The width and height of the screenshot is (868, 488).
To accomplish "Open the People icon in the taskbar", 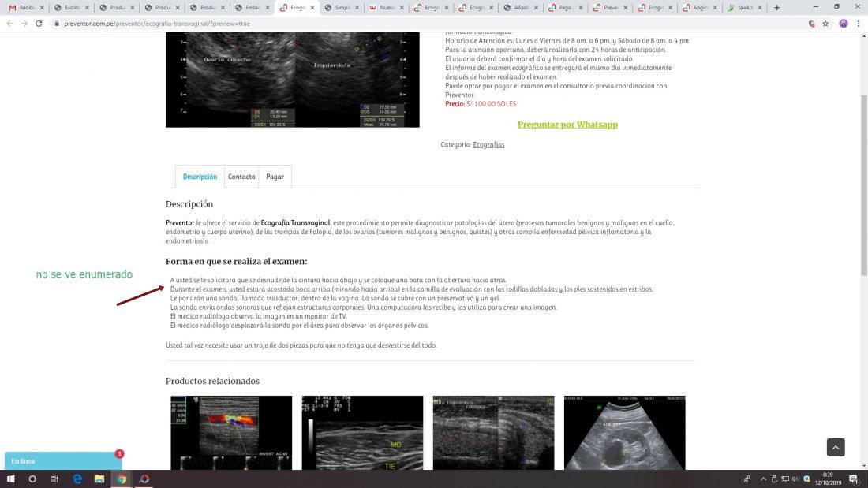I will (746, 479).
